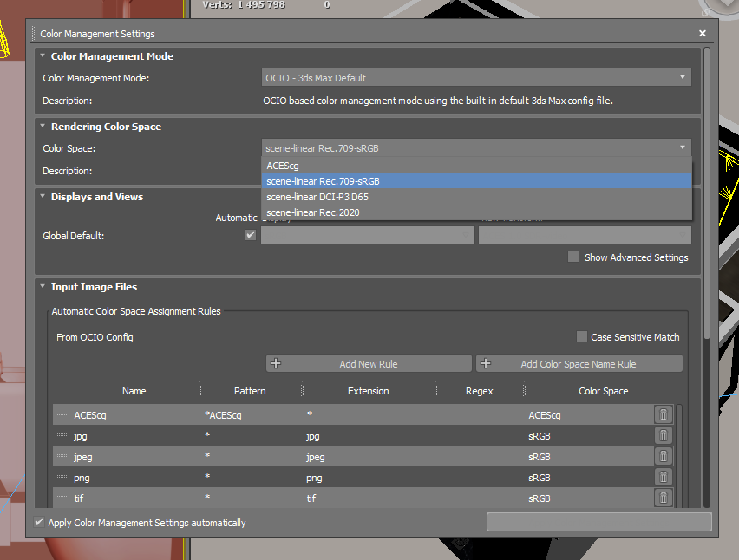Delete the ACEScg rule with trash icon
Screen dimensions: 739x560
coord(664,415)
